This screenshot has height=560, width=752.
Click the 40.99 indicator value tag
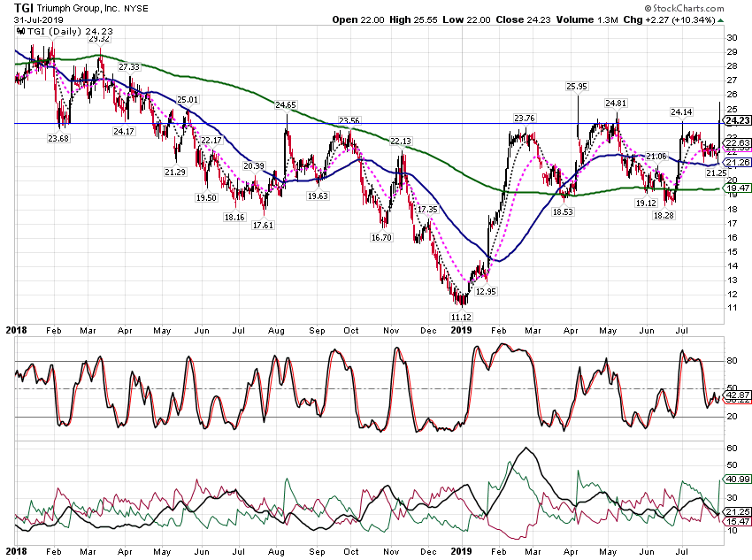pyautogui.click(x=738, y=479)
